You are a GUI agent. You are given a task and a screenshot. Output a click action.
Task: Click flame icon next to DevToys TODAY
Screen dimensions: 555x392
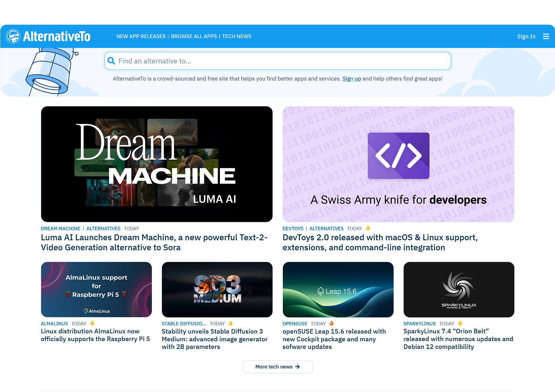[368, 228]
